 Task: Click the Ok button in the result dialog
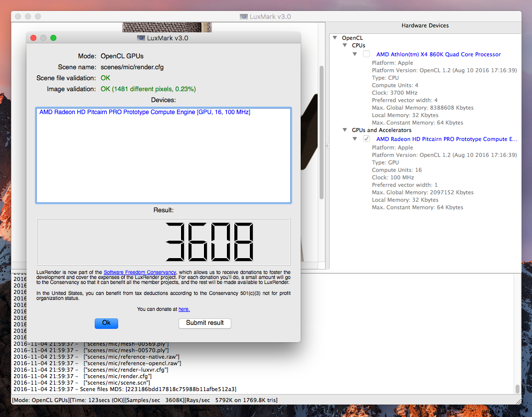106,323
